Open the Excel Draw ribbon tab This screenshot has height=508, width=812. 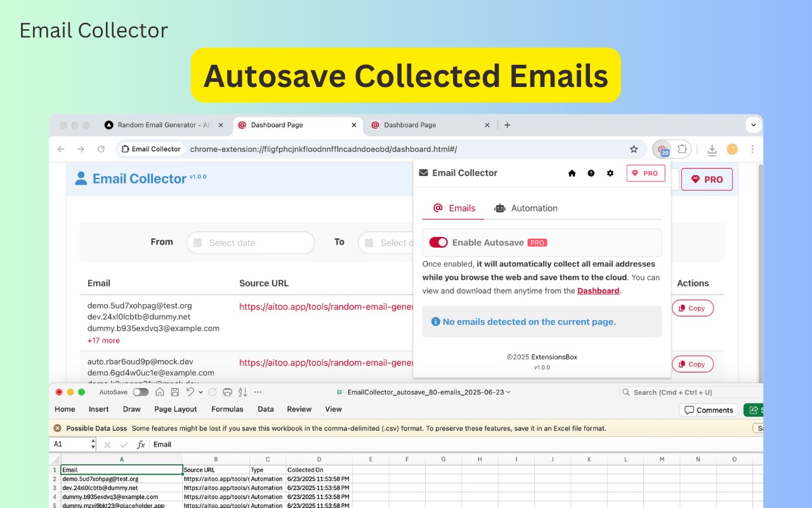pyautogui.click(x=132, y=410)
